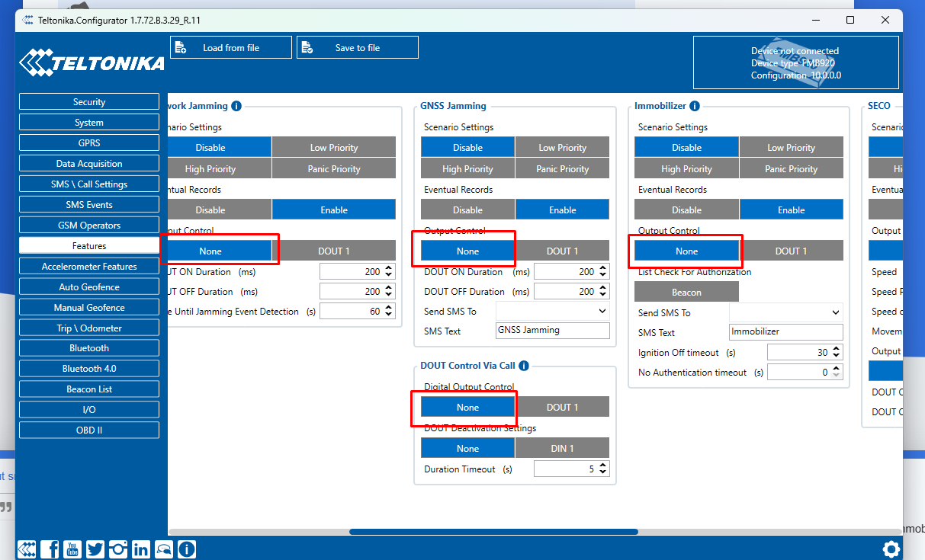Screen dimensions: 925x560
Task: Select DIN 1 for DOUT Deactivation Settings
Action: pos(563,449)
